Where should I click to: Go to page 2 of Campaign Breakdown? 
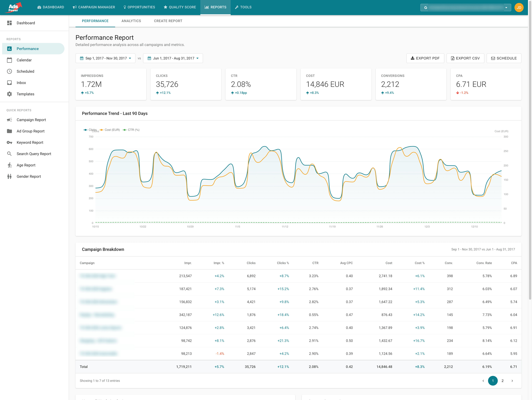click(x=502, y=381)
